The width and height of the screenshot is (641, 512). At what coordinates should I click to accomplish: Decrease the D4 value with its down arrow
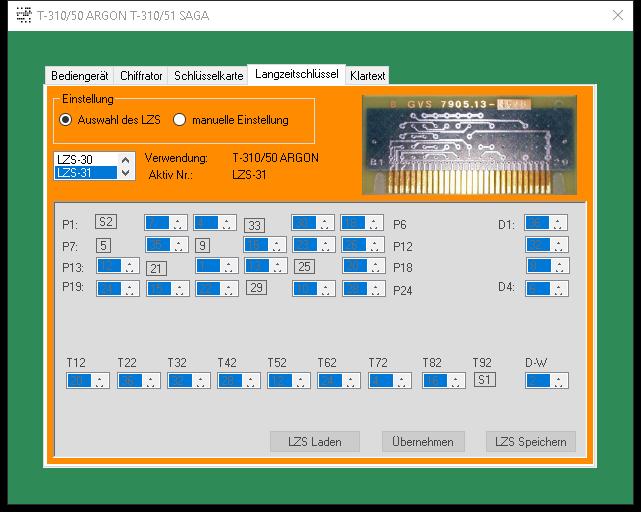tap(558, 292)
